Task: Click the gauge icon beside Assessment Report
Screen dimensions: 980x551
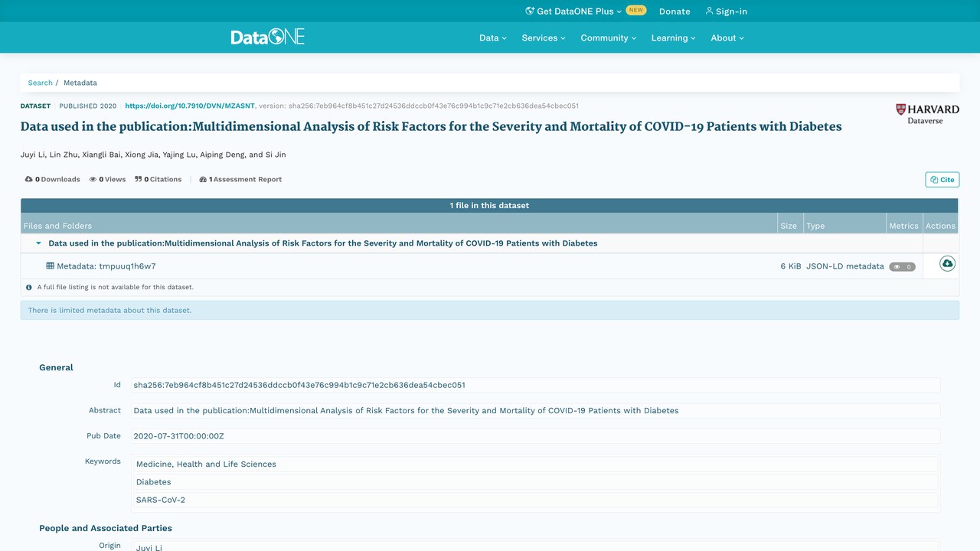Action: click(203, 180)
